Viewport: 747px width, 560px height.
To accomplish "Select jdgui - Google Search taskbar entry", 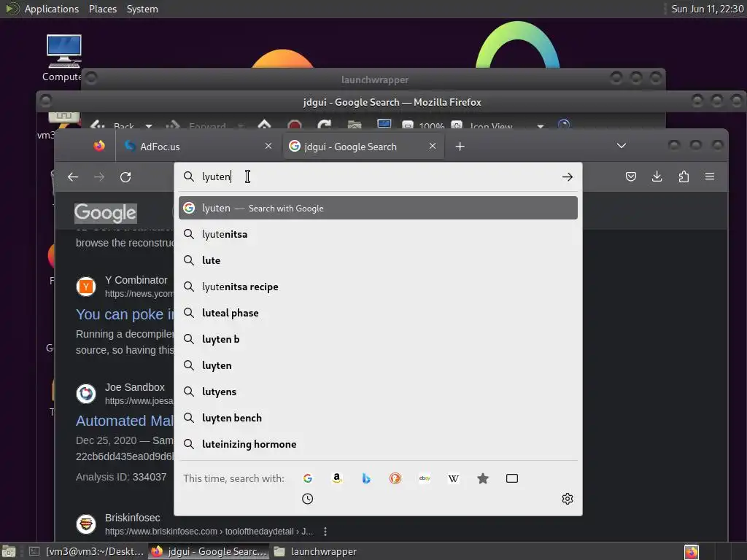I will 209,551.
